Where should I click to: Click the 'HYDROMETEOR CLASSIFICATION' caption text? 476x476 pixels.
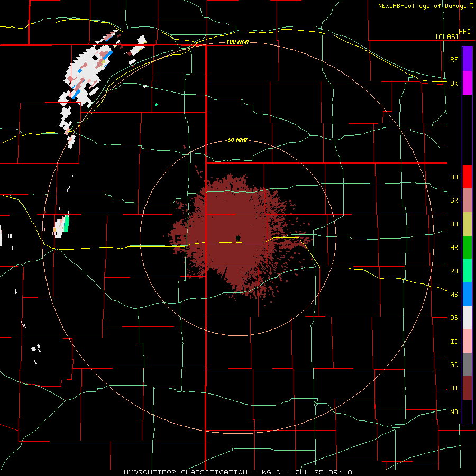click(x=186, y=472)
